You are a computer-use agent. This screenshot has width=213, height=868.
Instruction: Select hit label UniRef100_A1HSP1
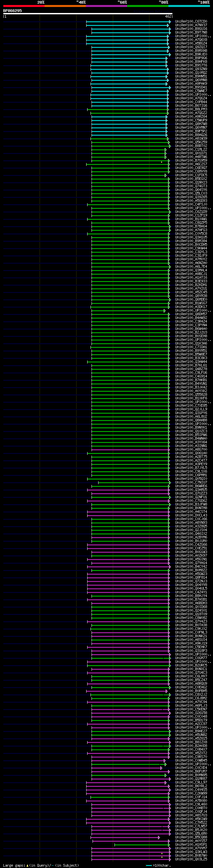(x=191, y=845)
